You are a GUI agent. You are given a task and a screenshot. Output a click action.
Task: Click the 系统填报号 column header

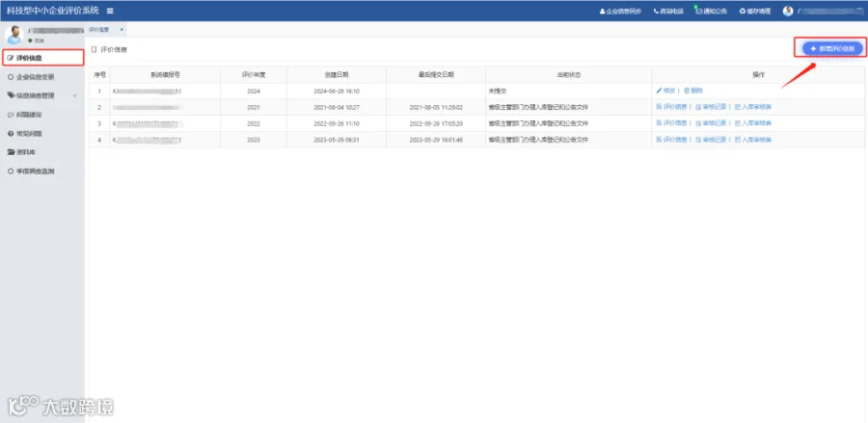click(x=165, y=74)
